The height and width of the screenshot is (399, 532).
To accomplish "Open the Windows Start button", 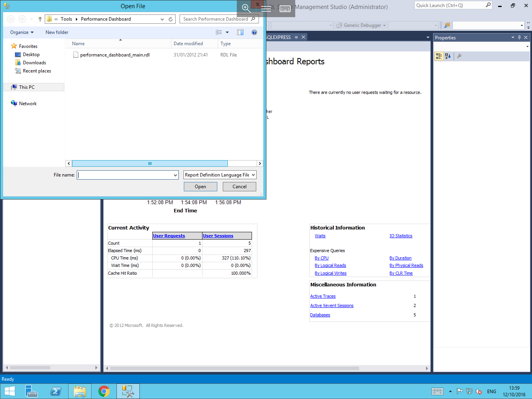I will [x=10, y=391].
